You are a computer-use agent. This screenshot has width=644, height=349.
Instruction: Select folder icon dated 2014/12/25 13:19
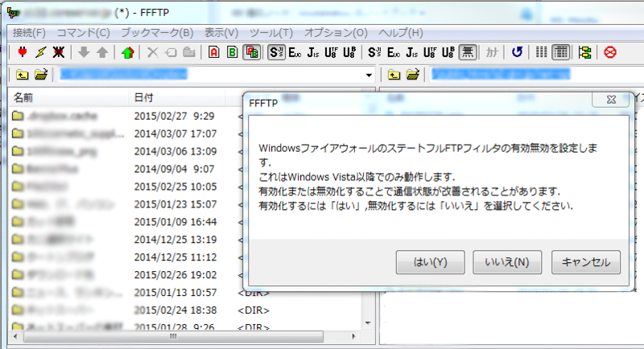click(x=18, y=239)
